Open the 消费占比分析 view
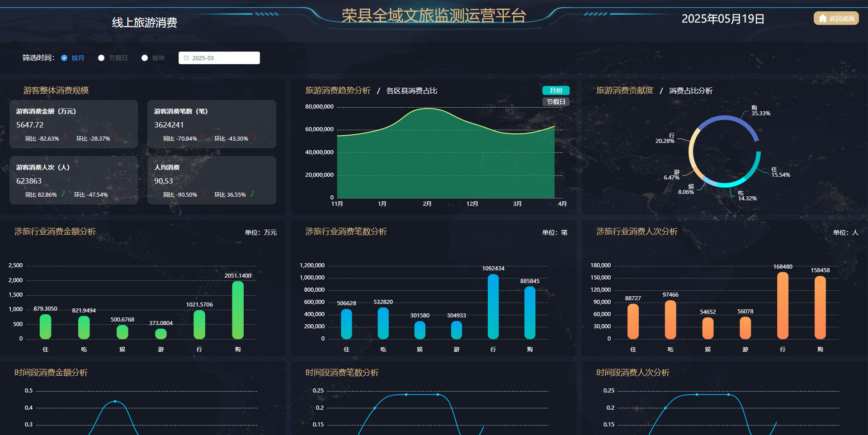868x435 pixels. click(690, 91)
